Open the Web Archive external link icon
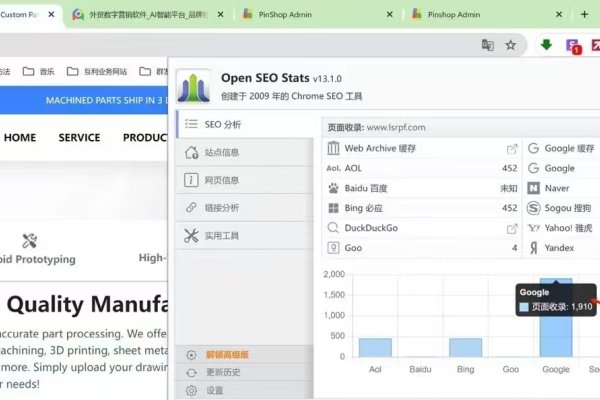This screenshot has height=400, width=600. 512,148
